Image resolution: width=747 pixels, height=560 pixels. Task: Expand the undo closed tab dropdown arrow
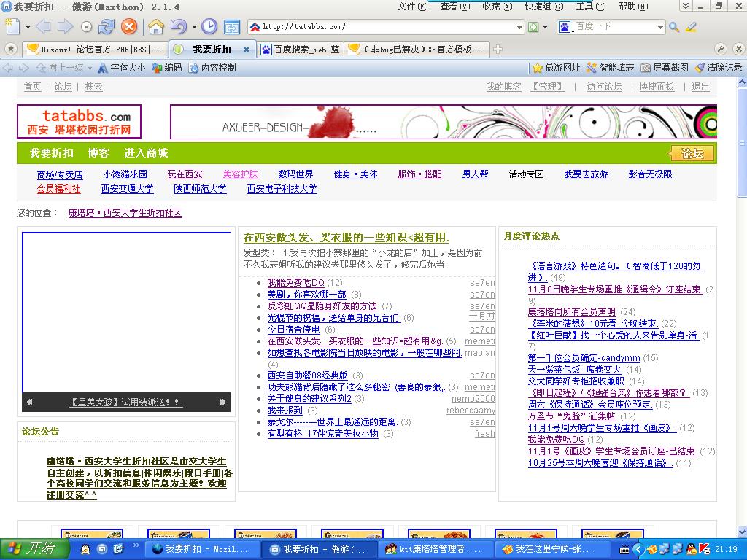[x=194, y=27]
